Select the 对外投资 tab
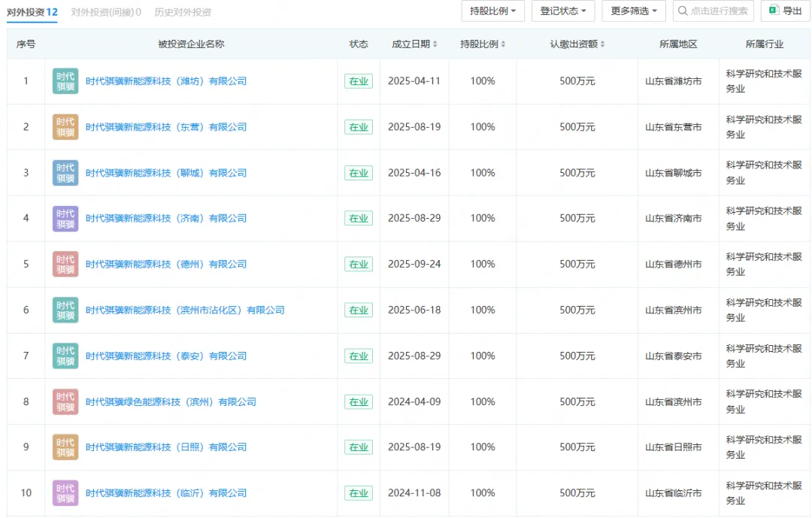The height and width of the screenshot is (518, 812). coord(32,12)
